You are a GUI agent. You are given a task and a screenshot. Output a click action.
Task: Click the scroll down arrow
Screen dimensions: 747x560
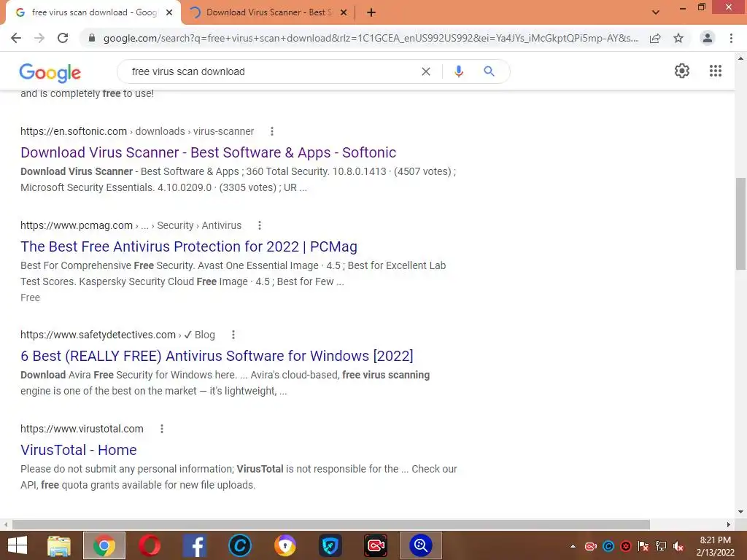(x=740, y=512)
